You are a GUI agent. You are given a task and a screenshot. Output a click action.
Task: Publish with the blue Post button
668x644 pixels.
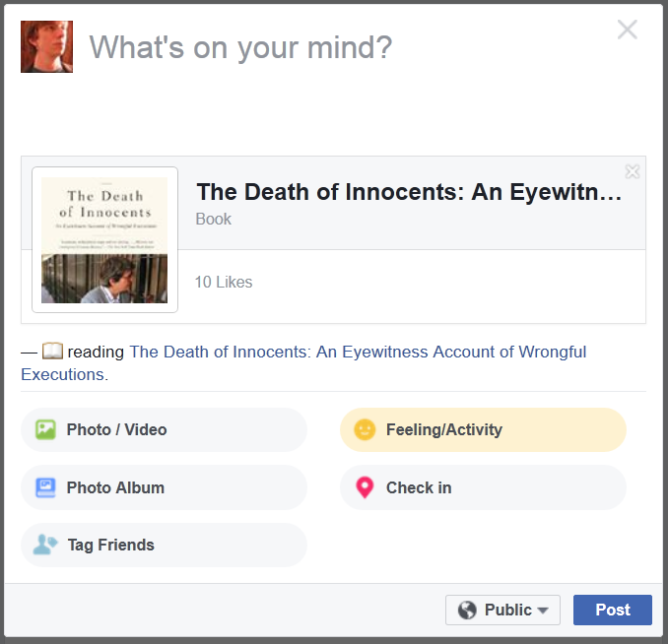pyautogui.click(x=613, y=610)
